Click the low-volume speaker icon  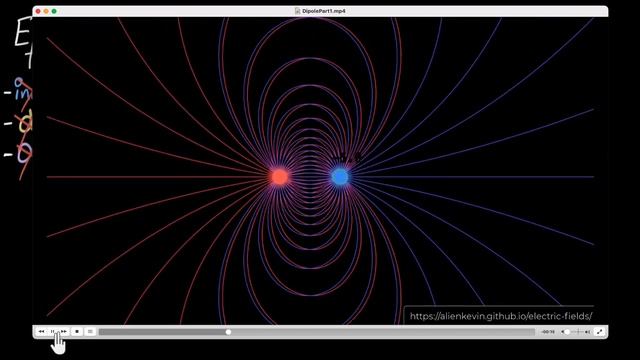coord(562,332)
